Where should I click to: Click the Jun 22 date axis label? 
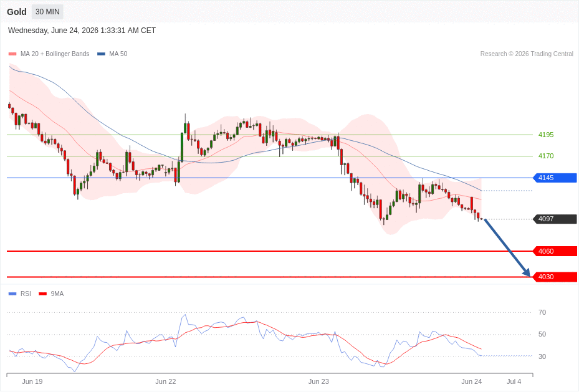click(166, 381)
